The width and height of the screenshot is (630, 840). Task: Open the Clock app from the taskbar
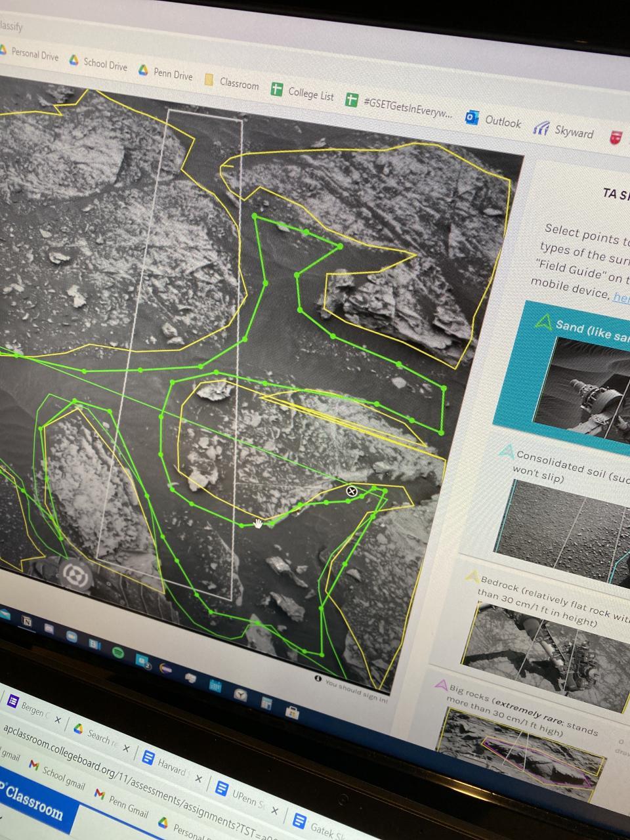coord(240,694)
